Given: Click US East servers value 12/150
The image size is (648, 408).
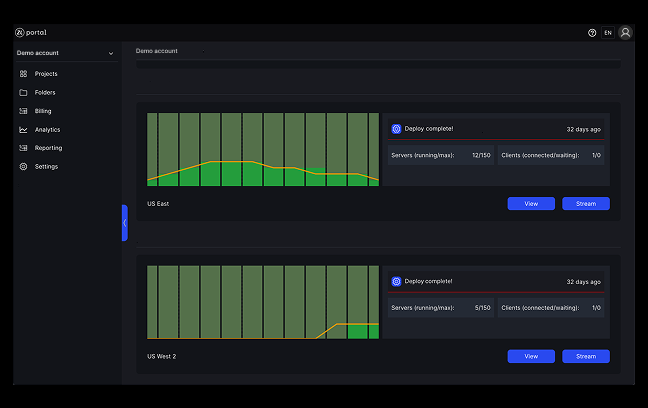Looking at the screenshot, I should [x=481, y=155].
